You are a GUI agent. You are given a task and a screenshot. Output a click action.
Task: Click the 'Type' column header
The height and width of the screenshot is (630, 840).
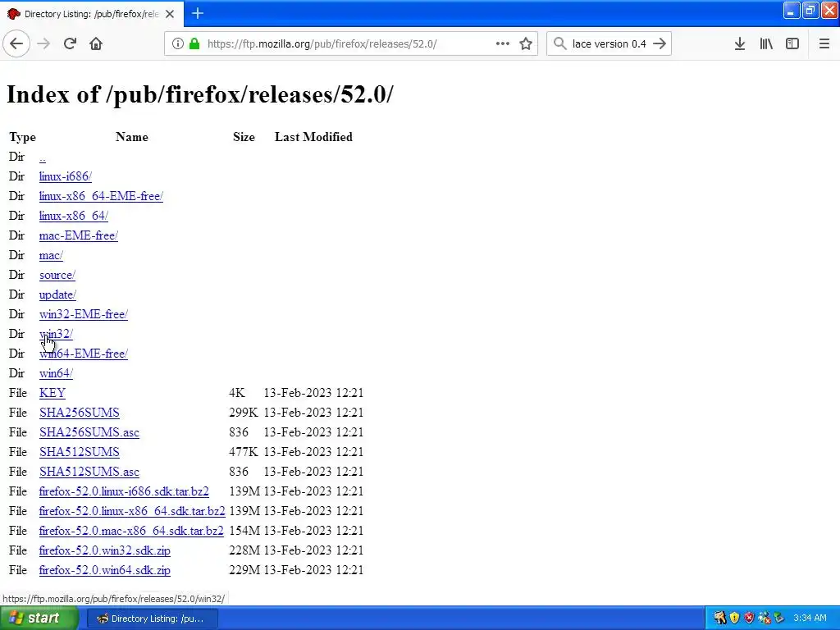(22, 137)
